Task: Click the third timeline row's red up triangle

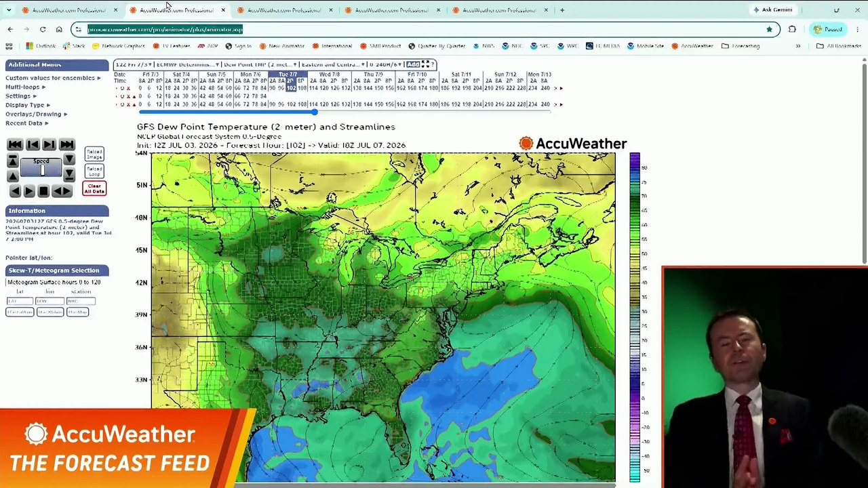Action: click(134, 104)
